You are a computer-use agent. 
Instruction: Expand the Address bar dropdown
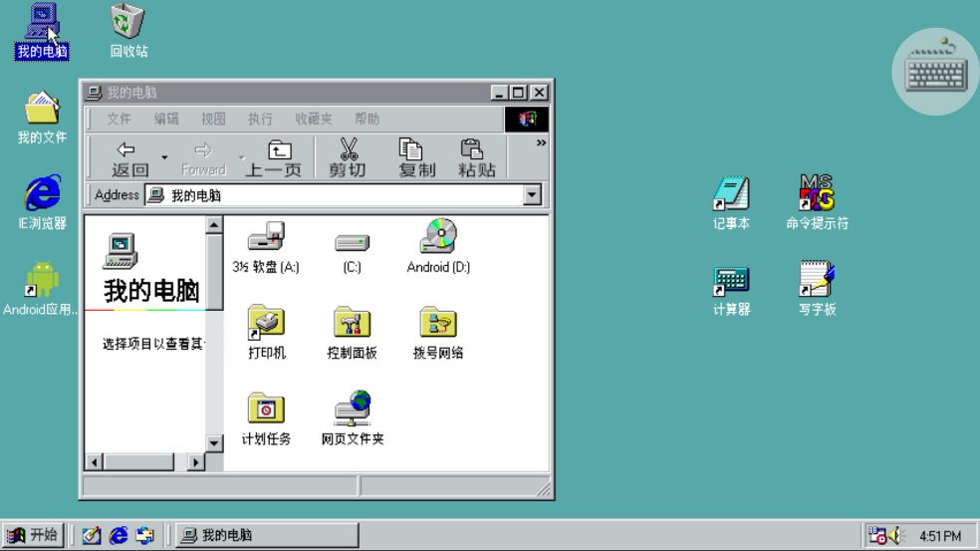[532, 195]
